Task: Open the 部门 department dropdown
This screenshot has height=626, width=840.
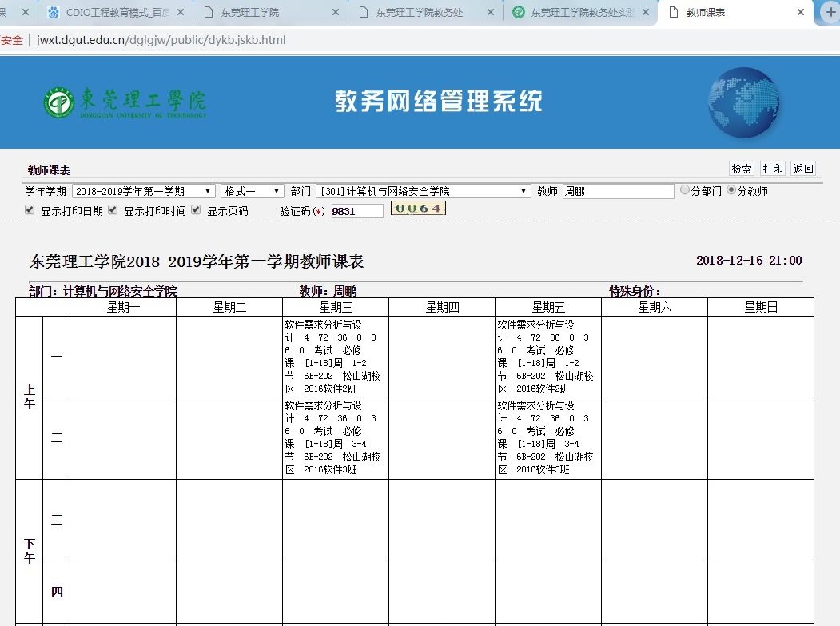Action: (424, 191)
